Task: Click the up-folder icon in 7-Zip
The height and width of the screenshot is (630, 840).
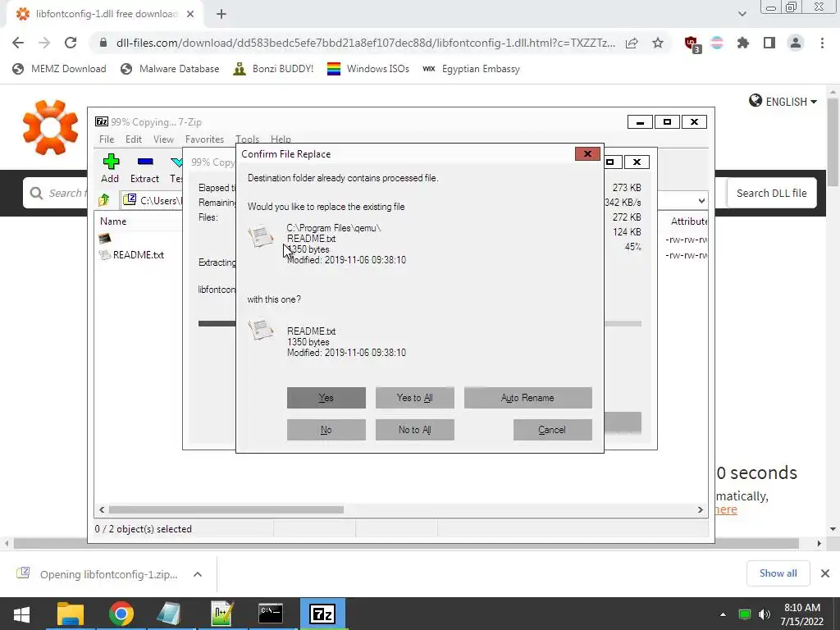Action: coord(104,200)
